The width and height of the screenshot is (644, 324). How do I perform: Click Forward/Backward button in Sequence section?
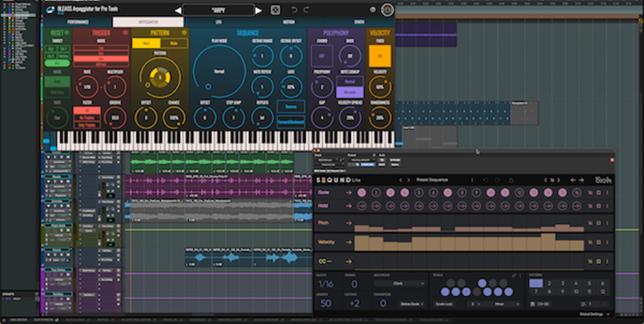(x=291, y=122)
